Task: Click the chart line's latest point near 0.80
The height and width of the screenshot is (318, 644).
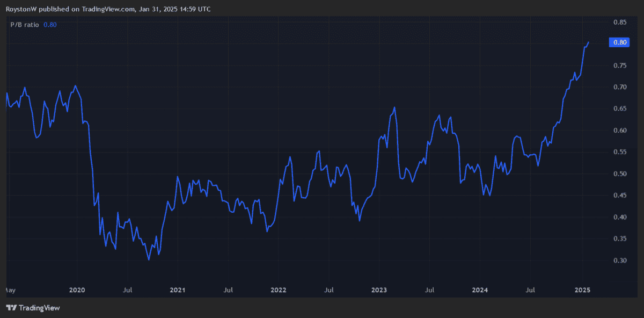Action: tap(589, 42)
